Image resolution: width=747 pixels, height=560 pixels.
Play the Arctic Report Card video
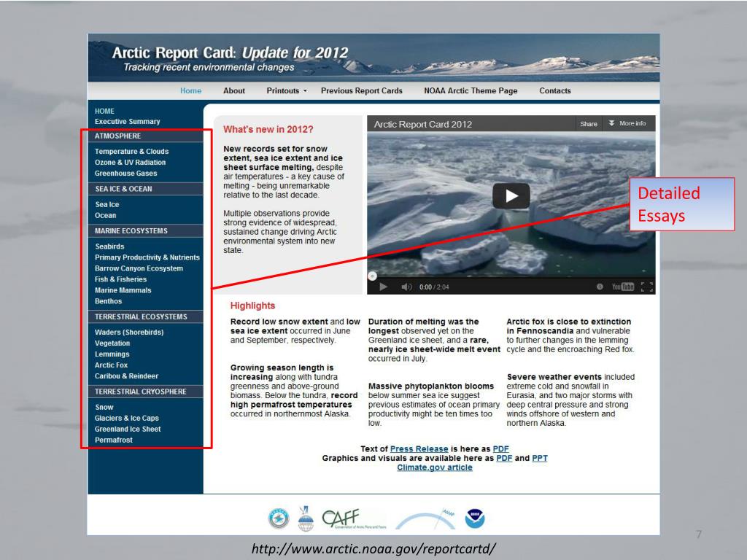pyautogui.click(x=511, y=195)
